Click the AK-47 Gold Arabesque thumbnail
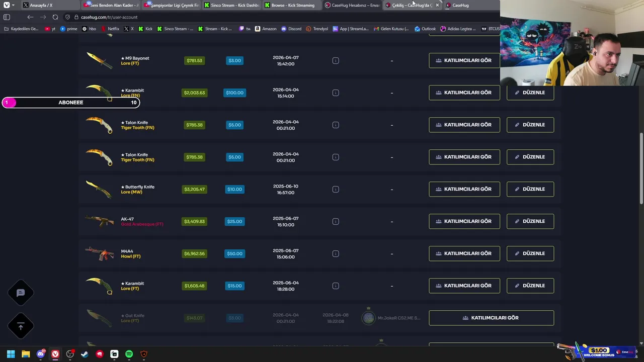 (x=99, y=221)
